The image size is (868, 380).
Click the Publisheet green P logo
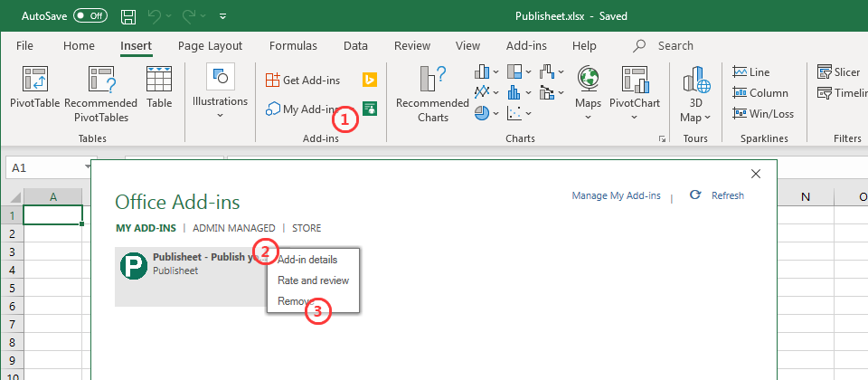[134, 265]
